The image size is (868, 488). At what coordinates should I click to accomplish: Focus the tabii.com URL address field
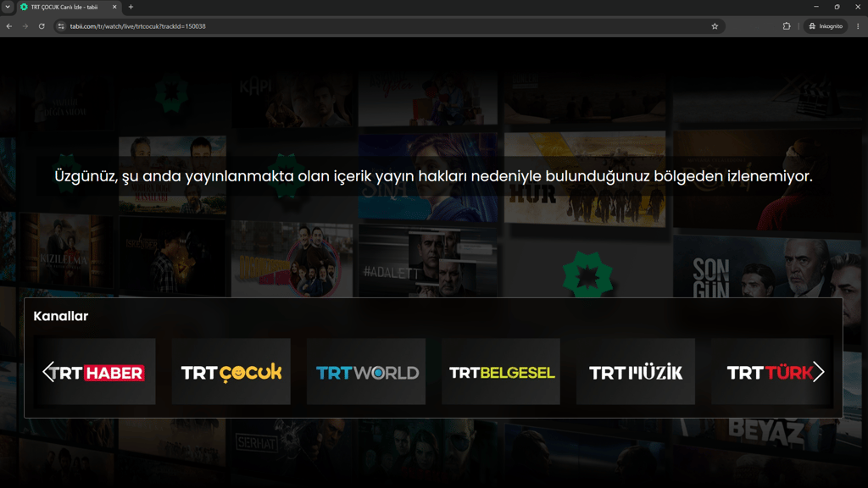click(387, 26)
